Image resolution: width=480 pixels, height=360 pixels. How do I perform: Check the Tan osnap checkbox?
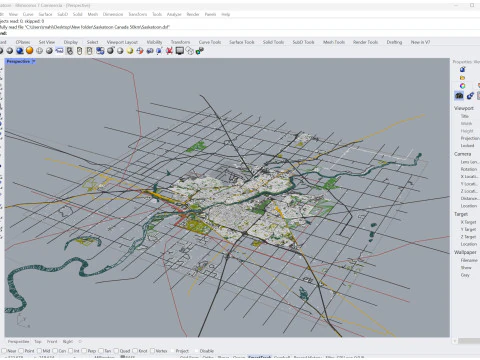[x=101, y=351]
